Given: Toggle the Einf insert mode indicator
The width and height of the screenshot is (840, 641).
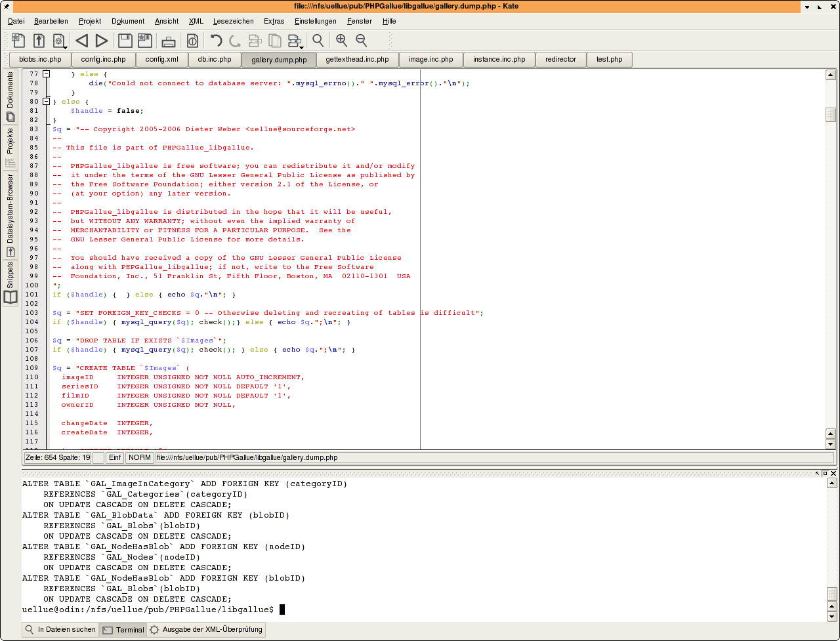Looking at the screenshot, I should [x=115, y=457].
